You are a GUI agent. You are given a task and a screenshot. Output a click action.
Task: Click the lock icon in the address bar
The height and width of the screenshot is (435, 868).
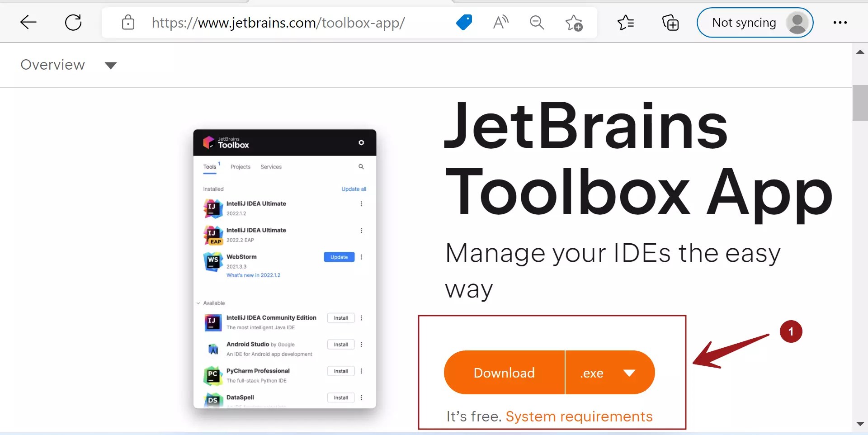pyautogui.click(x=128, y=23)
